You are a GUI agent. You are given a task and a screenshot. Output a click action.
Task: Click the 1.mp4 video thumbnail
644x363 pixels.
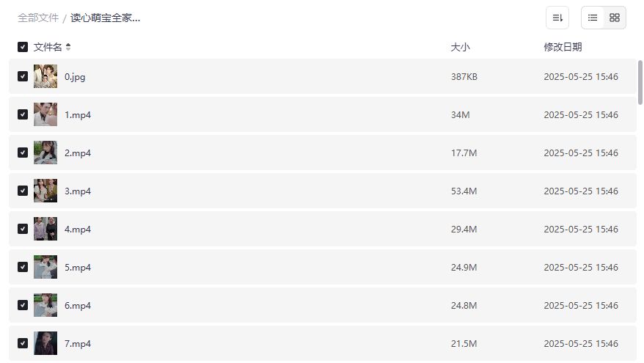tap(45, 114)
